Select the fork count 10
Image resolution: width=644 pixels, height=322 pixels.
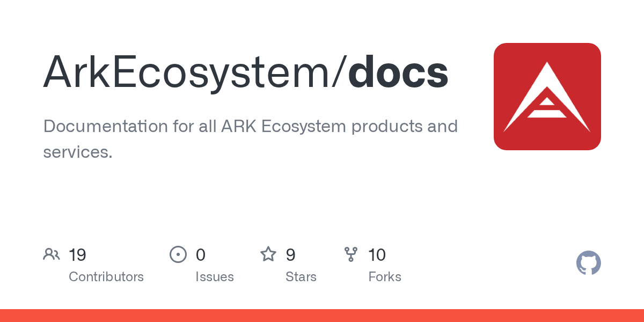(377, 255)
